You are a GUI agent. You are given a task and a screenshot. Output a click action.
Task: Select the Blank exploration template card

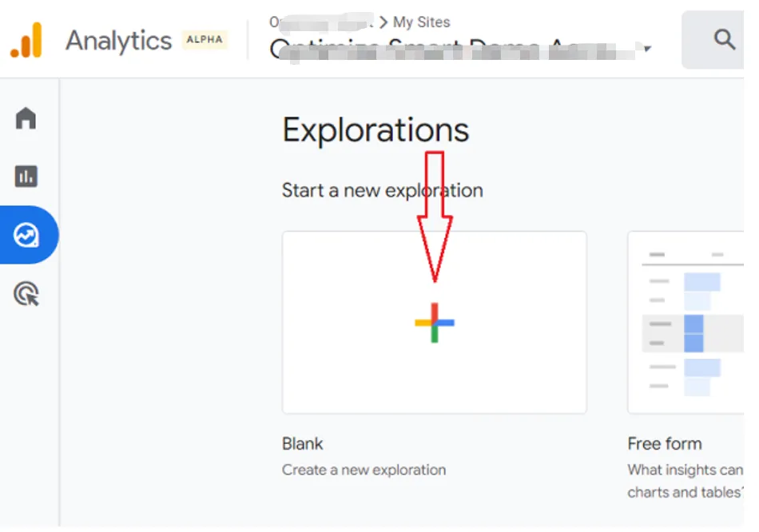tap(435, 323)
